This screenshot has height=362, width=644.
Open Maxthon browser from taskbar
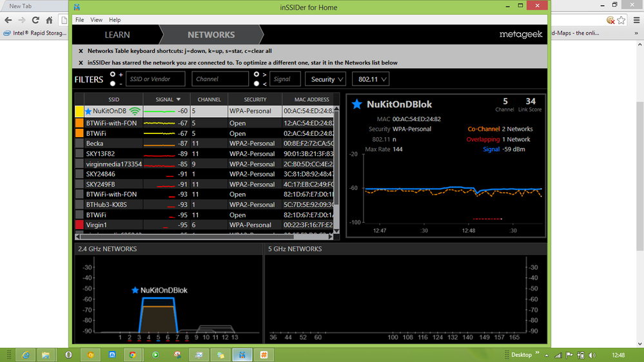click(112, 355)
